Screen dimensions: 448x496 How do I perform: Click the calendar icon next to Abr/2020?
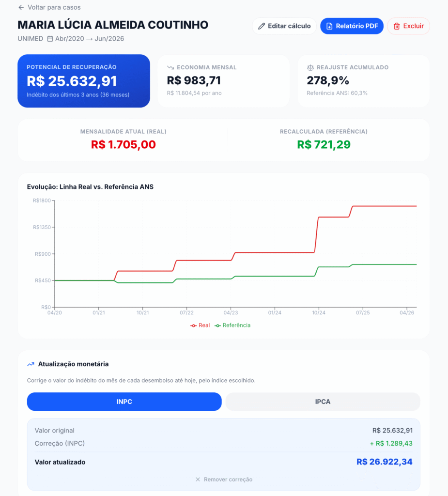pyautogui.click(x=50, y=39)
